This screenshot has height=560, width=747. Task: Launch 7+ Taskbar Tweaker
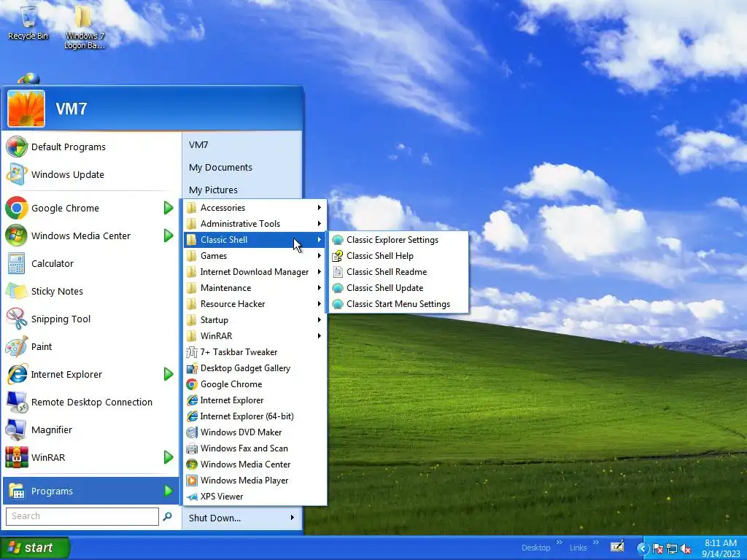click(x=255, y=352)
